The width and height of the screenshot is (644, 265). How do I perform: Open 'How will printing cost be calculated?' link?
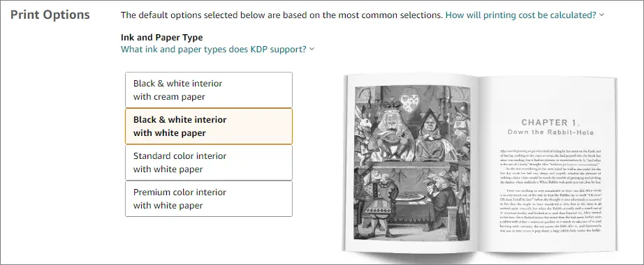[x=521, y=15]
